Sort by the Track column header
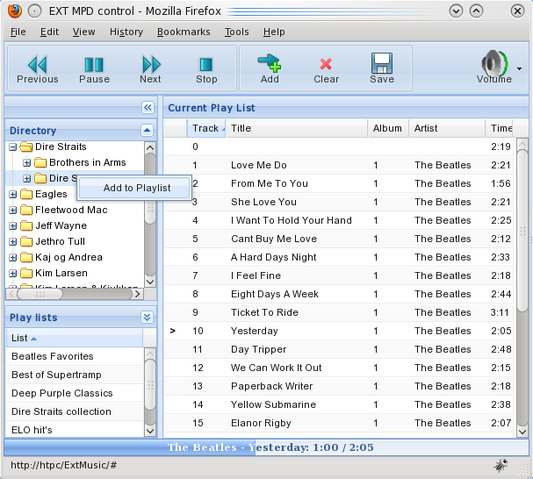The image size is (533, 479). tap(206, 129)
